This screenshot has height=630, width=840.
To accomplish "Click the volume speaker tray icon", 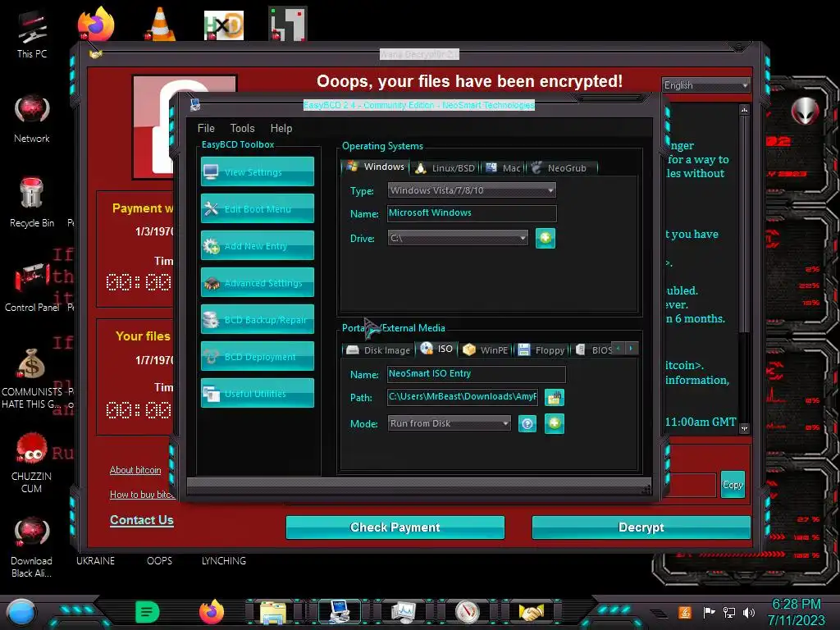I will 749,612.
